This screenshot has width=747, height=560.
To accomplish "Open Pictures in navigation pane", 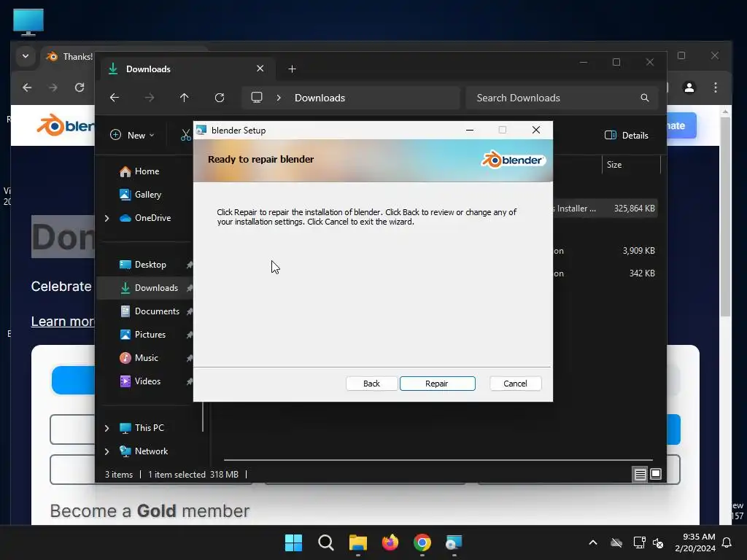I will tap(150, 335).
